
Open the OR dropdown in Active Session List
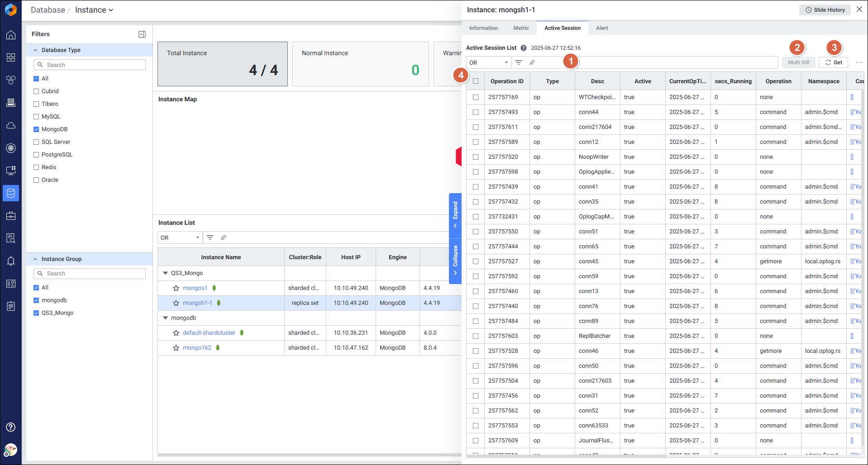tap(488, 62)
